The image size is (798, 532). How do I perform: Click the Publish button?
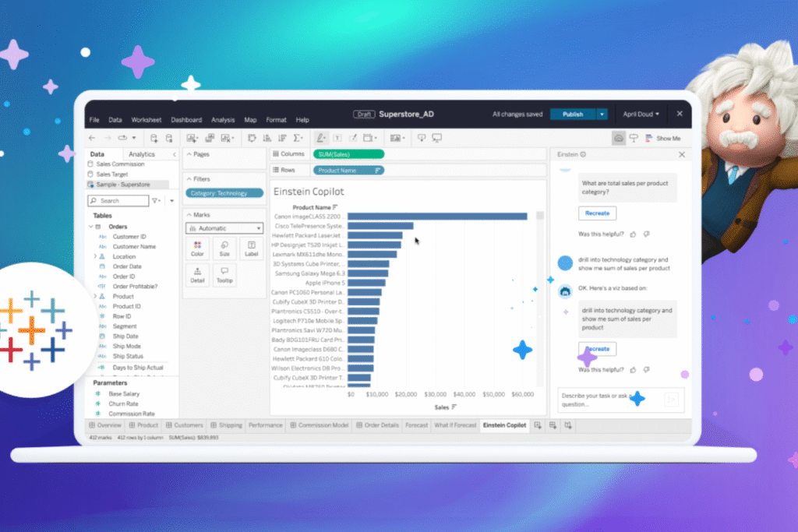(x=573, y=114)
